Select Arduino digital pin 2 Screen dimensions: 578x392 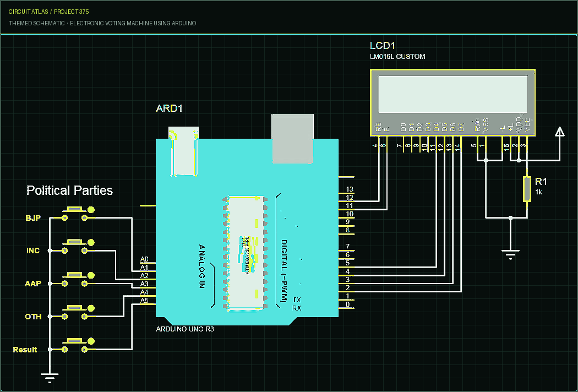point(347,287)
